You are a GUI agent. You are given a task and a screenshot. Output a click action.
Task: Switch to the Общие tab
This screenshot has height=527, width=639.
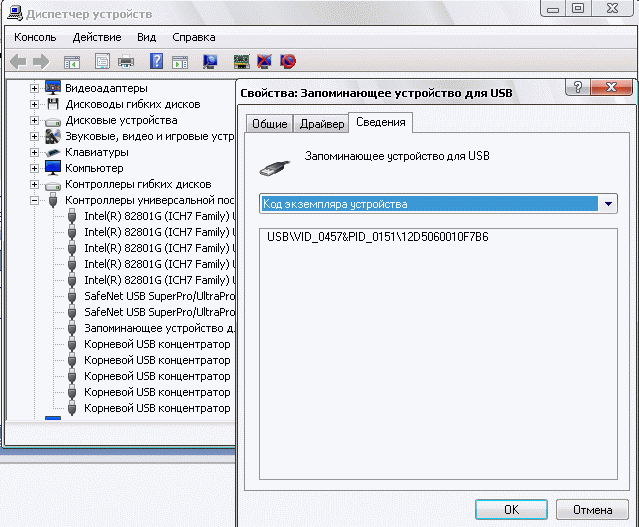click(x=269, y=124)
